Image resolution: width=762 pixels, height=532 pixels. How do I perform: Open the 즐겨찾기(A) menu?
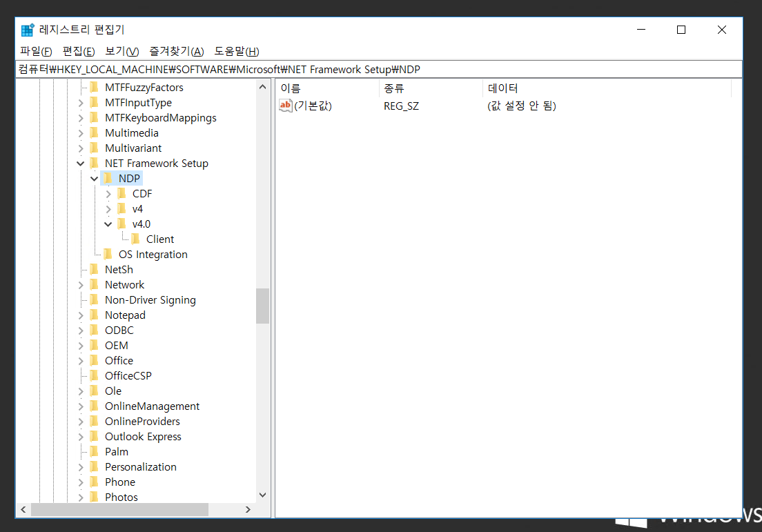[x=177, y=51]
